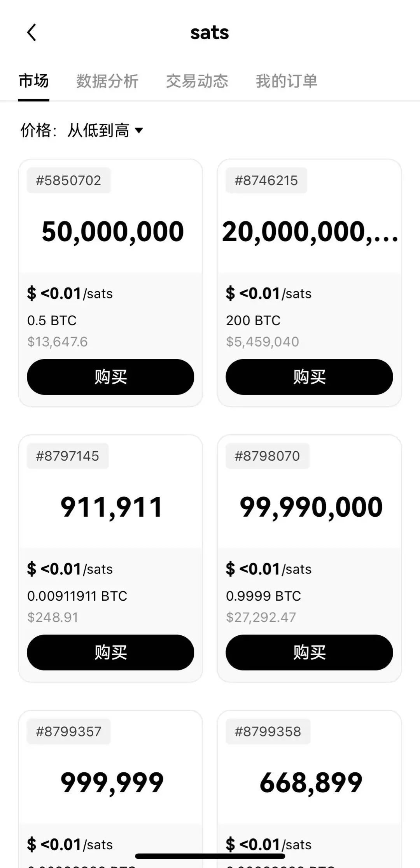Tap the 从低到高 sort order label

click(x=98, y=130)
